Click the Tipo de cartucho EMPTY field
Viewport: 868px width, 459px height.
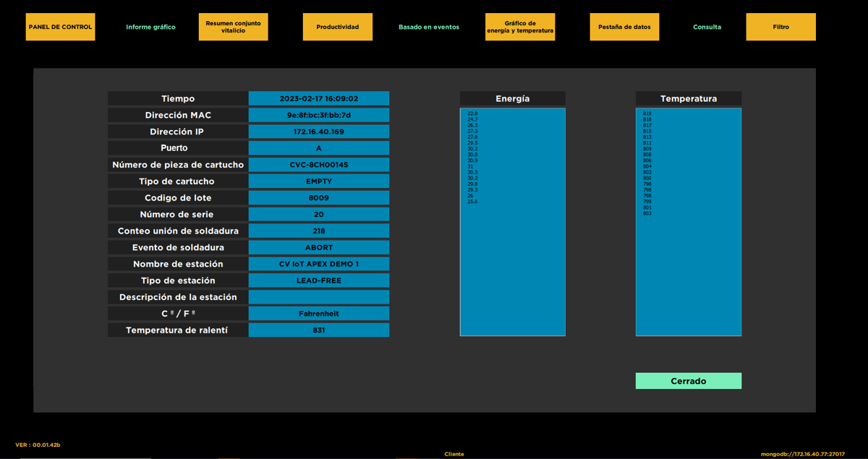[319, 181]
